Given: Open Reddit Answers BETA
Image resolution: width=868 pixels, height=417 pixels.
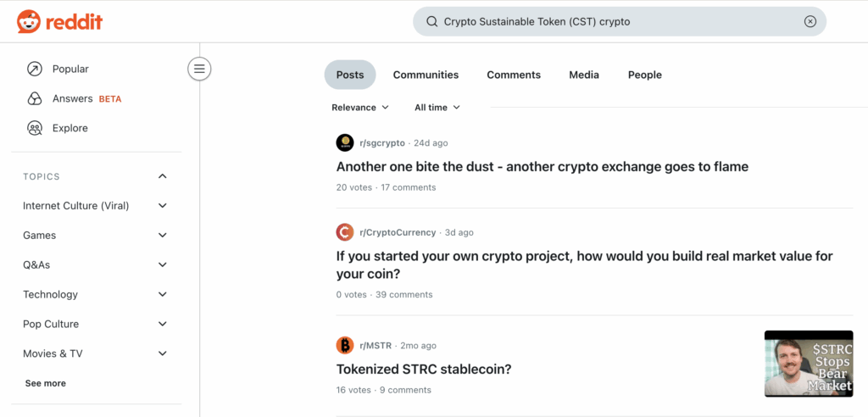Looking at the screenshot, I should pos(73,98).
